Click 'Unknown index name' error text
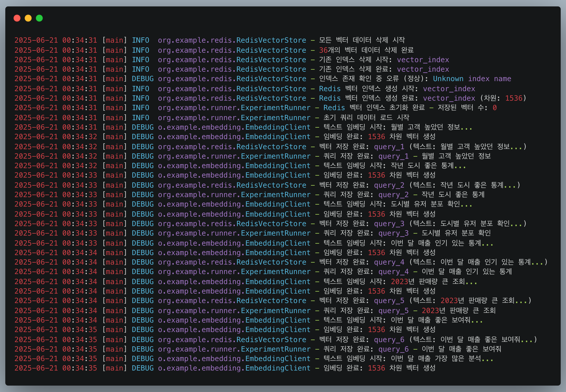 click(472, 79)
